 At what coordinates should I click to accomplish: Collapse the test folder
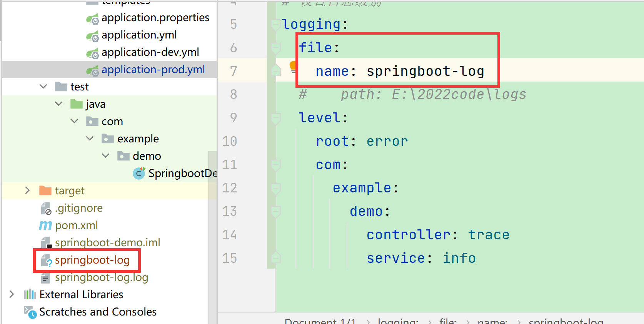pos(43,87)
